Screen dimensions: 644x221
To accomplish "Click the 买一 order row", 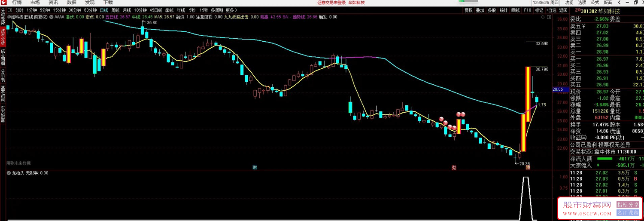I will (x=607, y=58).
